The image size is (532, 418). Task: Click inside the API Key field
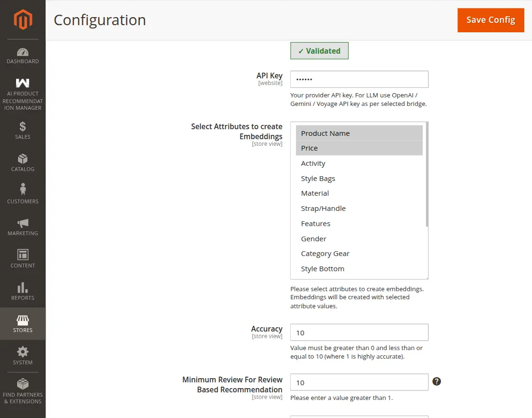tap(359, 79)
